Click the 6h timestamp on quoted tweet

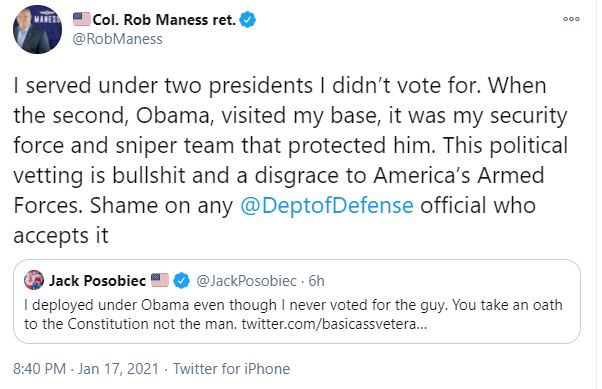tap(316, 281)
